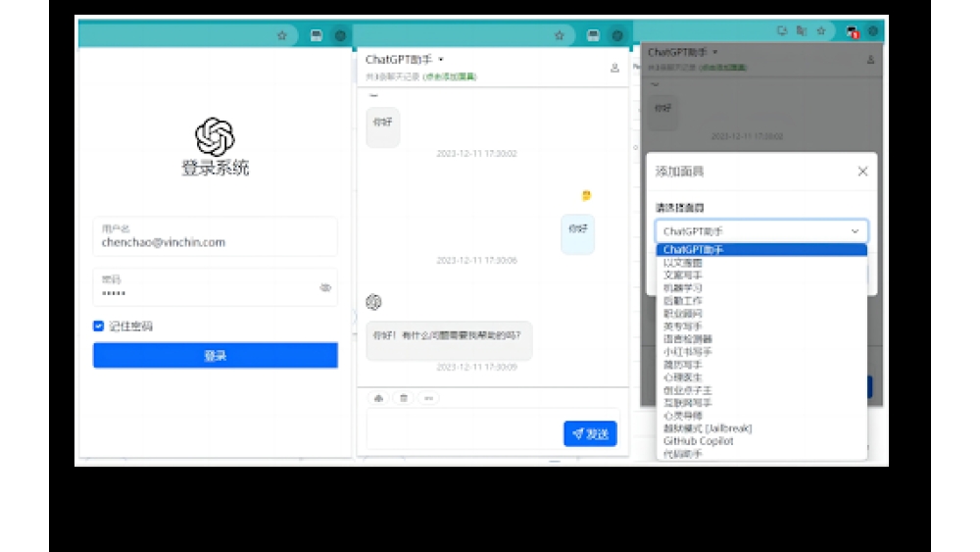Click 2023-12-11 17:30:09 timestamp in middle chat
Viewport: 980px width, 552px height.
(x=477, y=367)
